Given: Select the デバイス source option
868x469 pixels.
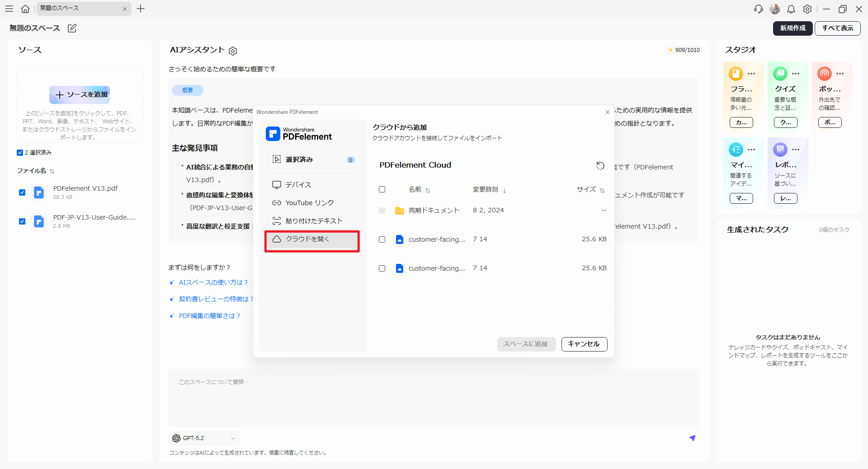Looking at the screenshot, I should point(313,185).
